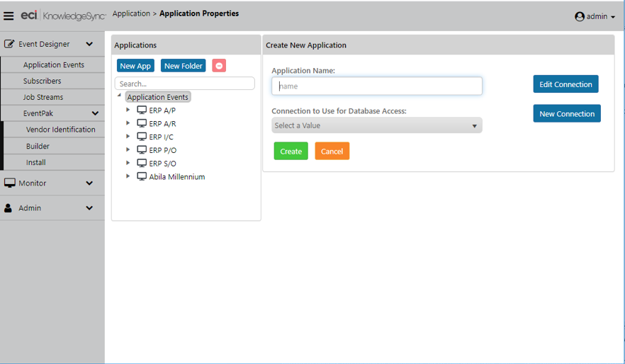
Task: Click the ERP S/O computer icon
Action: tap(142, 164)
